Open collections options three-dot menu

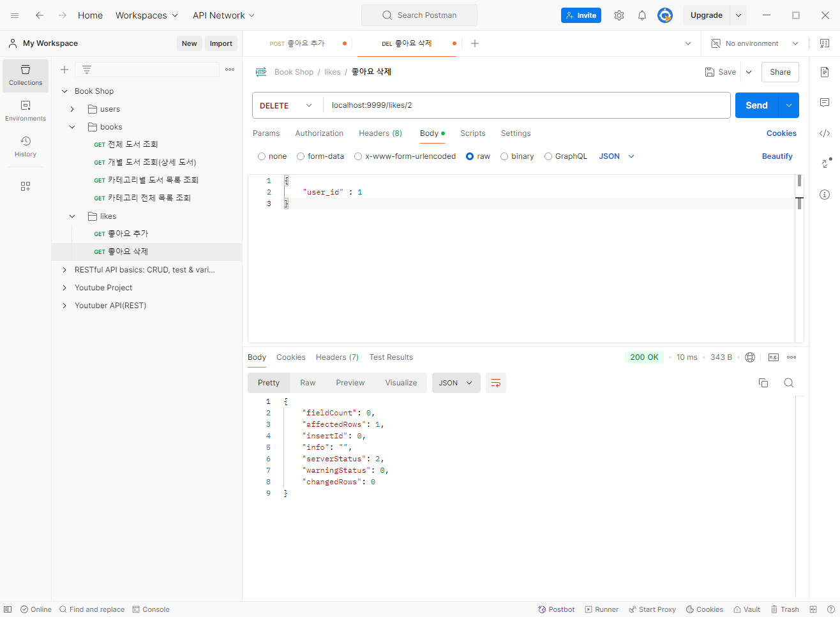pos(230,70)
